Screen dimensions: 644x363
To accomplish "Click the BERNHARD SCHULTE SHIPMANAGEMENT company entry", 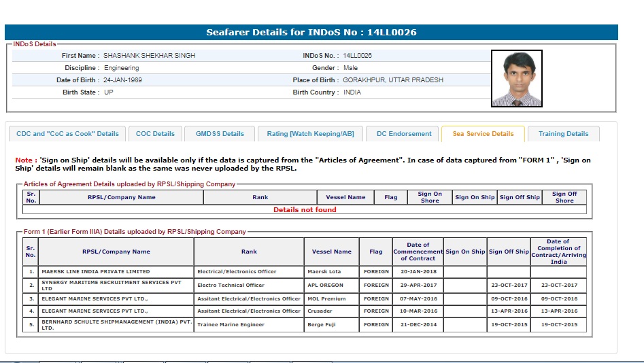I will (x=116, y=324).
